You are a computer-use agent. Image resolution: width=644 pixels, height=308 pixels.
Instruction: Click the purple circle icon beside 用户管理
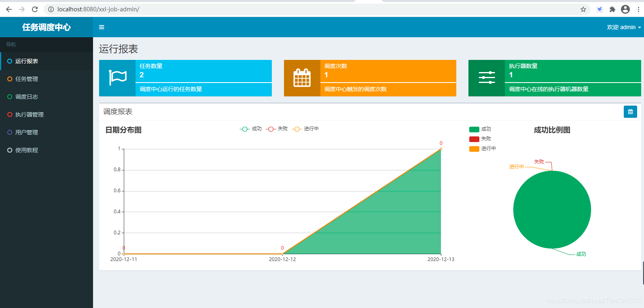[10, 132]
